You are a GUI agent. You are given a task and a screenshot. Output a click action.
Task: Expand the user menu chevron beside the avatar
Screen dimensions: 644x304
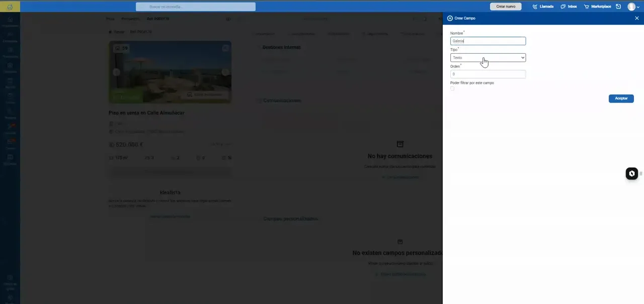638,7
